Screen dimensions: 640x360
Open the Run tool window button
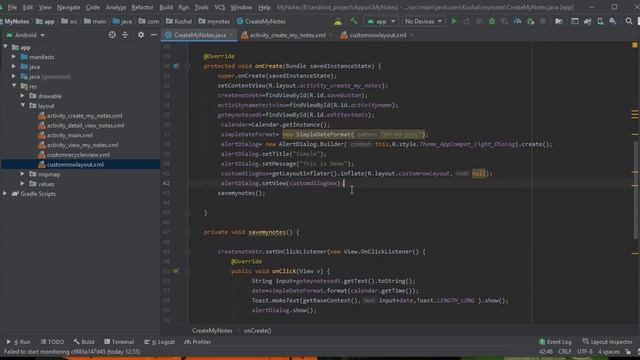point(19,342)
